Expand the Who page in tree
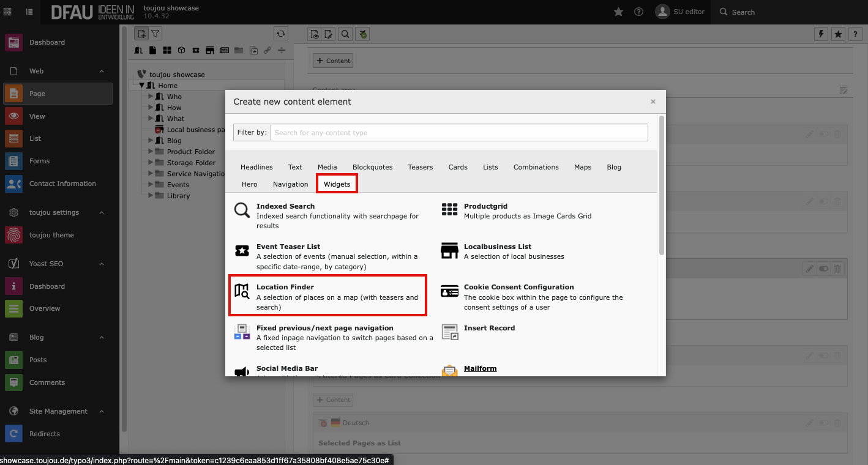Screen dimensions: 868x465 coord(151,97)
